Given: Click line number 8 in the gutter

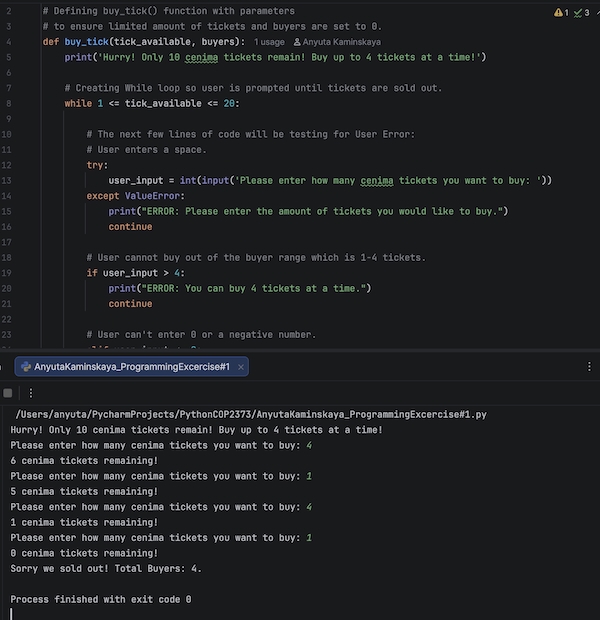Looking at the screenshot, I should click(x=8, y=104).
